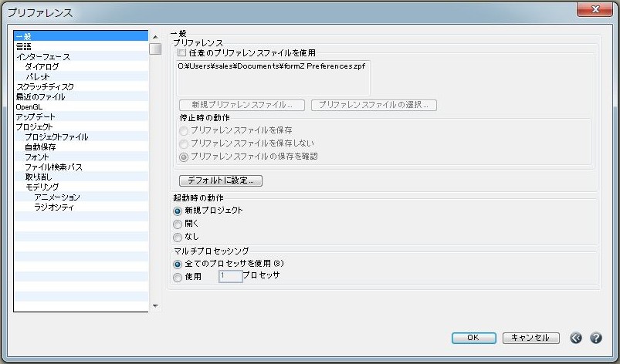Screen dimensions: 620x364
Task: Click プリファレンスファイルの選択... button
Action: (x=374, y=105)
